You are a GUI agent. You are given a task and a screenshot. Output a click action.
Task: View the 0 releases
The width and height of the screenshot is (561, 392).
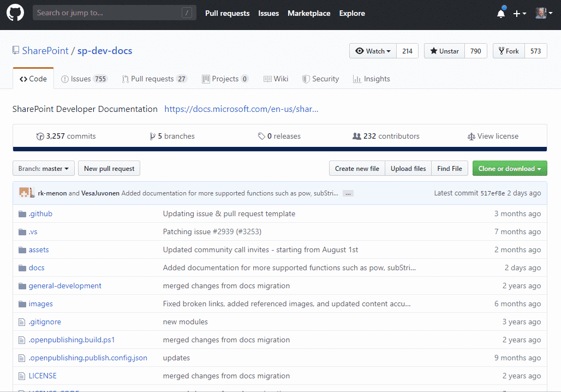click(279, 136)
